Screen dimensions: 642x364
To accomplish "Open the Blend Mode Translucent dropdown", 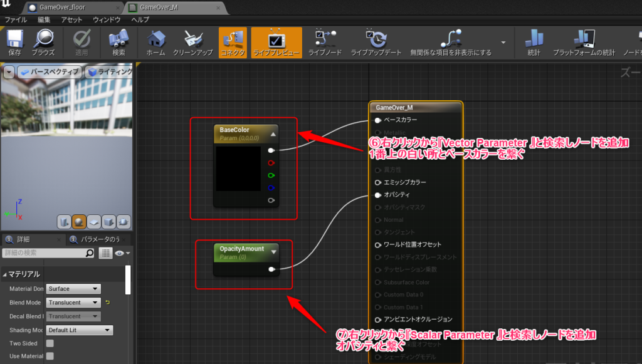I will [x=74, y=303].
